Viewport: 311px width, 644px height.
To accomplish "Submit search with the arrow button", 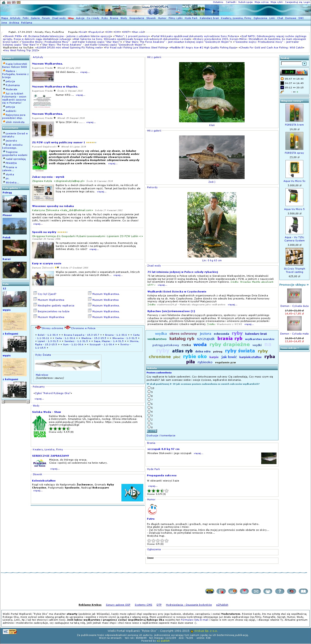I will coord(304,63).
